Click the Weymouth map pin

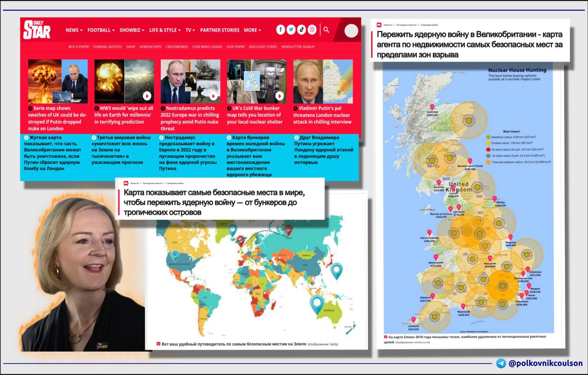point(463,307)
